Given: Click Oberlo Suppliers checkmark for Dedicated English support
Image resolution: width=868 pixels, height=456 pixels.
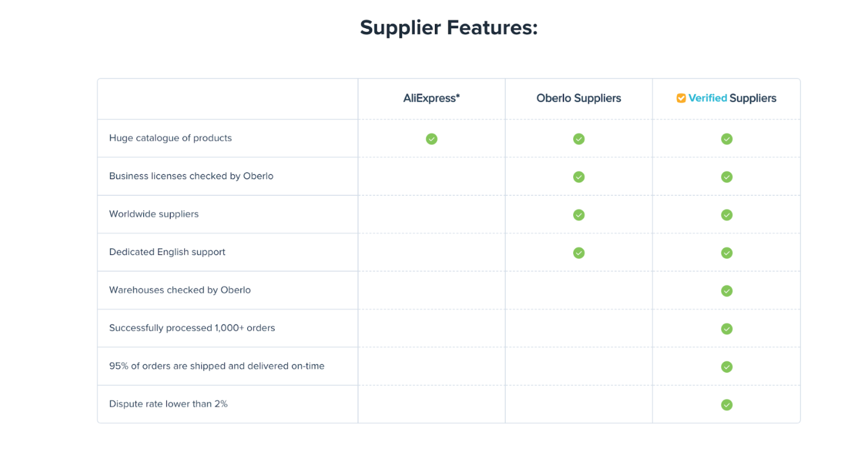Looking at the screenshot, I should coord(579,252).
